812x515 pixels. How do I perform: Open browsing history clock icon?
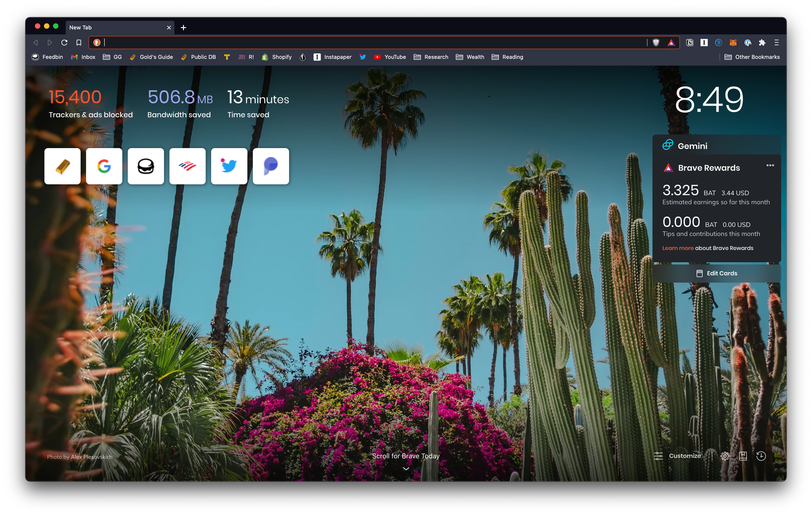coord(761,456)
